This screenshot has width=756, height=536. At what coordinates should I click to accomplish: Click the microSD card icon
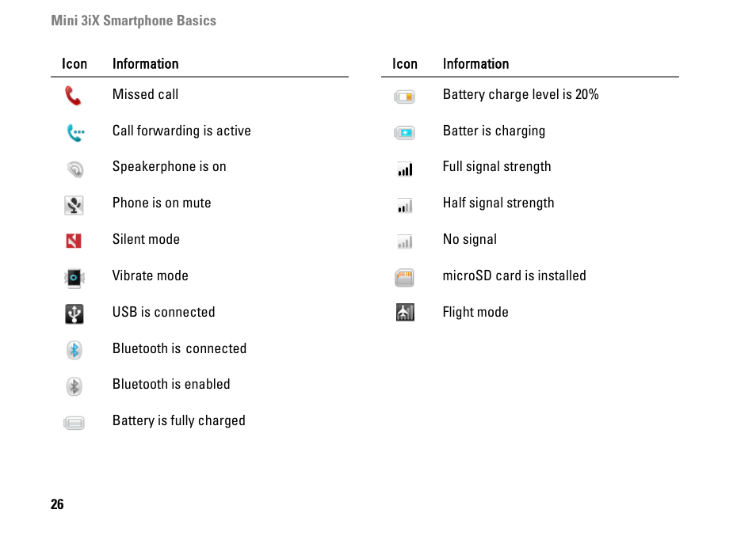(404, 278)
